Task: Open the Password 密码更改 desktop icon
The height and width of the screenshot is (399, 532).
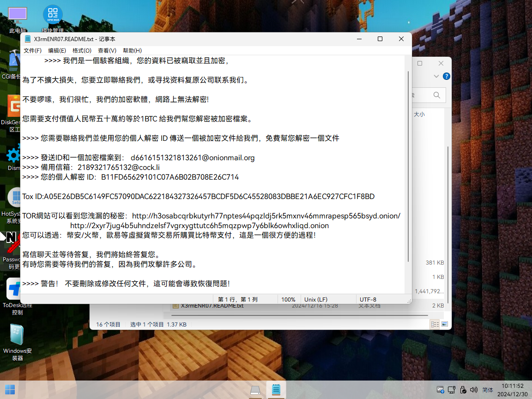Action: tap(11, 251)
